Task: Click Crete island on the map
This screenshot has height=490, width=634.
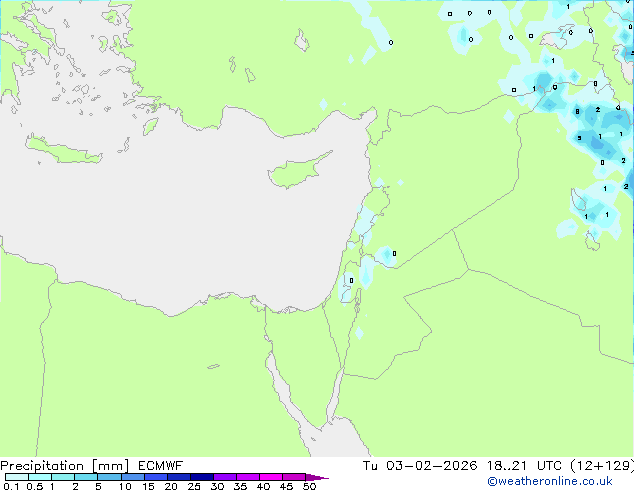Action: 63,150
